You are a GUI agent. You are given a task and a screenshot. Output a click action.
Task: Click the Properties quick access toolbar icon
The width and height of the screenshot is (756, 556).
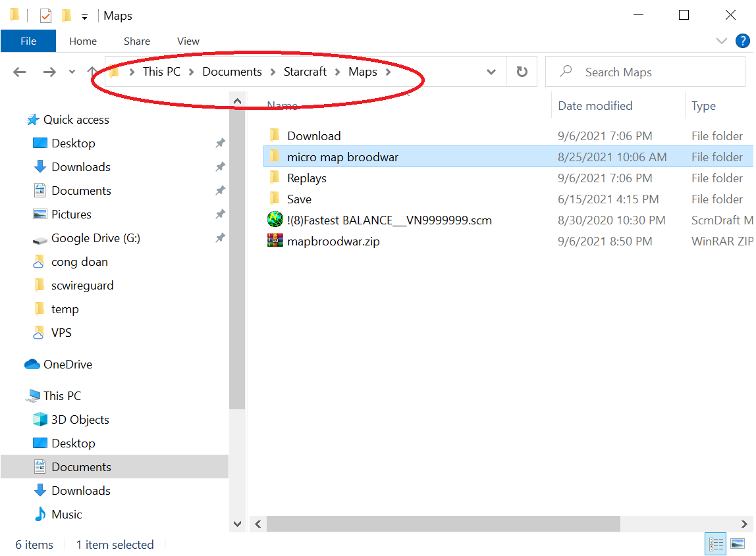(x=45, y=16)
